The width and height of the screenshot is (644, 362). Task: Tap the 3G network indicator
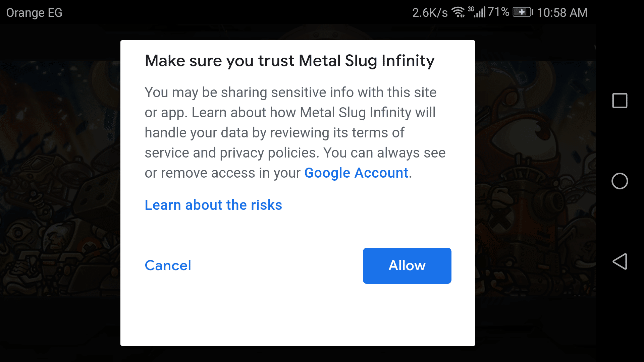[471, 9]
